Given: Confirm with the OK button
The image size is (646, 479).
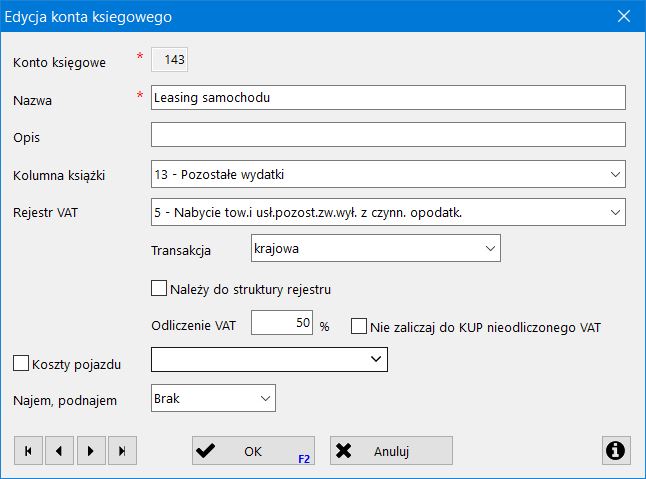Looking at the screenshot, I should click(x=253, y=451).
